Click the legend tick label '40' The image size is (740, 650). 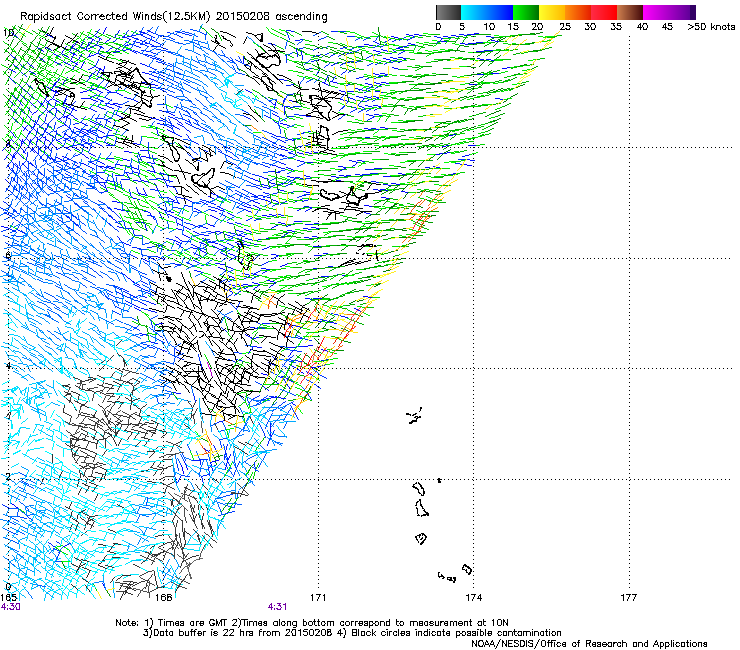pos(642,27)
